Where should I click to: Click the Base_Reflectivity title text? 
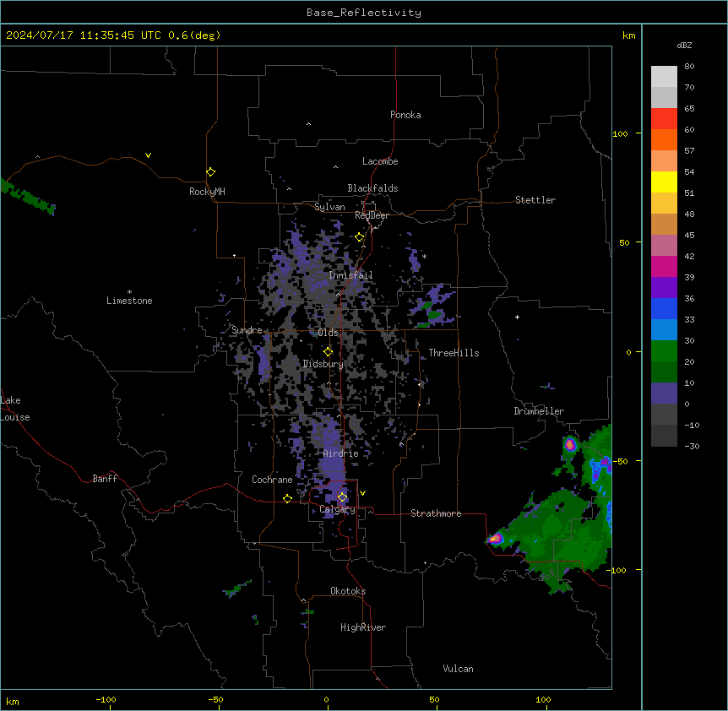point(364,13)
